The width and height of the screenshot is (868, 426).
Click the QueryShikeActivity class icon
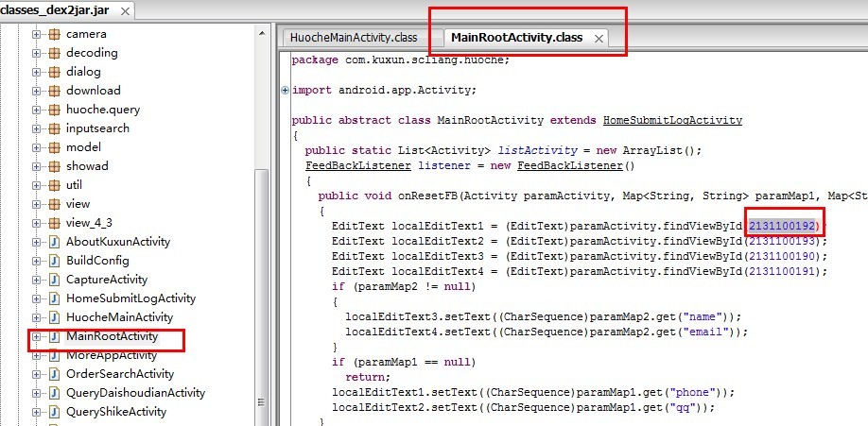(x=54, y=412)
